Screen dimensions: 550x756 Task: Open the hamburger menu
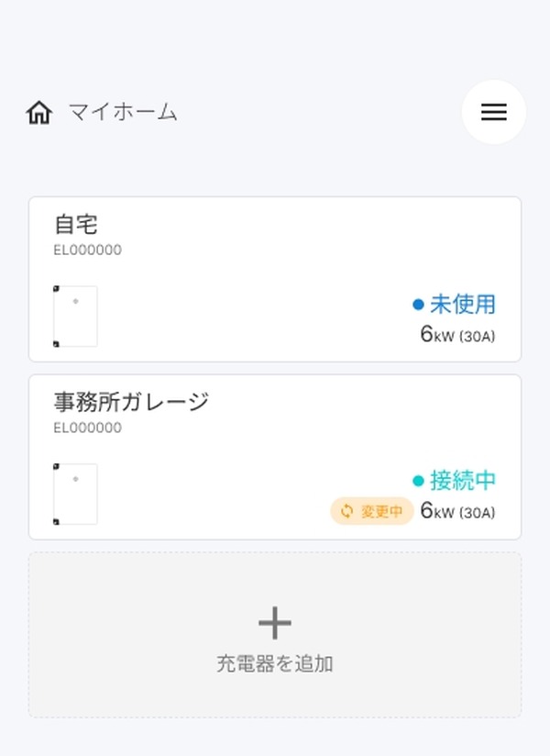493,112
